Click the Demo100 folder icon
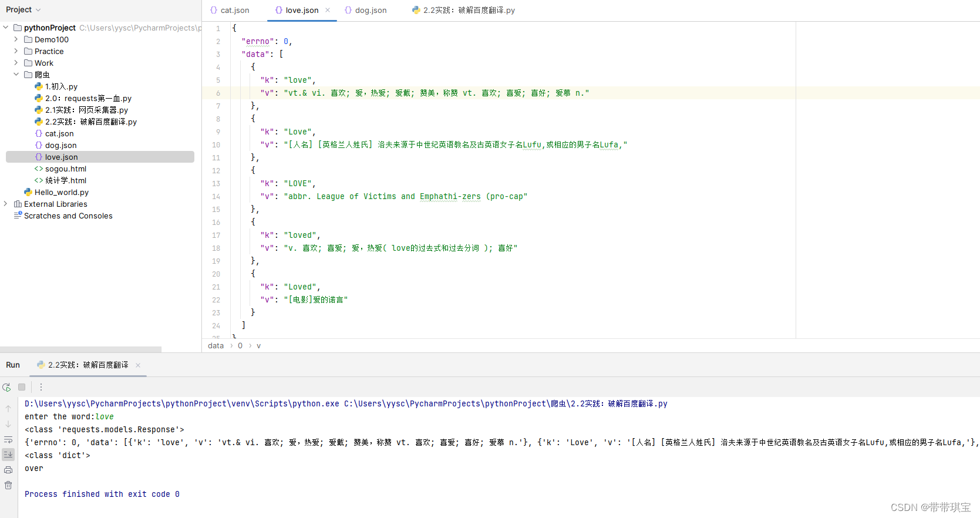This screenshot has width=980, height=518. pos(28,39)
